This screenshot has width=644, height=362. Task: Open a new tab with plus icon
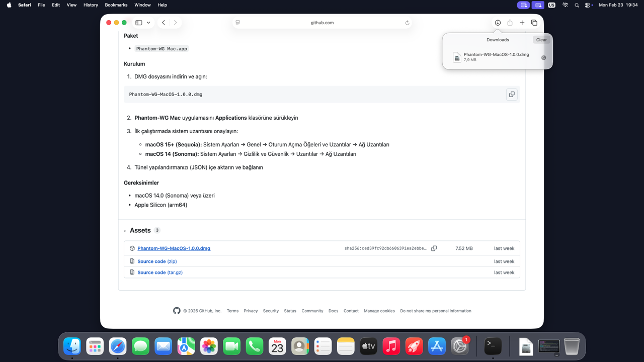[x=522, y=23]
